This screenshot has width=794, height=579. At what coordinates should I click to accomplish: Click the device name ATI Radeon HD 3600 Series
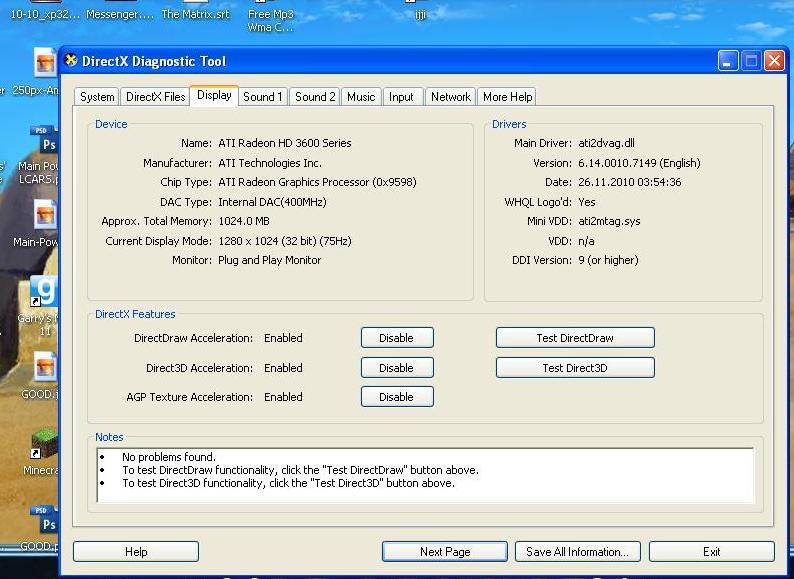[x=285, y=143]
